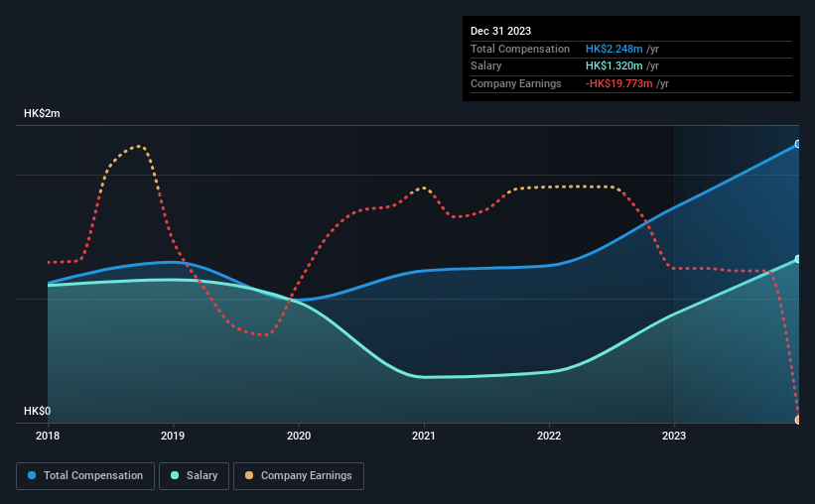Image resolution: width=815 pixels, height=504 pixels.
Task: Click the 2022 x-axis label
Action: [x=549, y=436]
